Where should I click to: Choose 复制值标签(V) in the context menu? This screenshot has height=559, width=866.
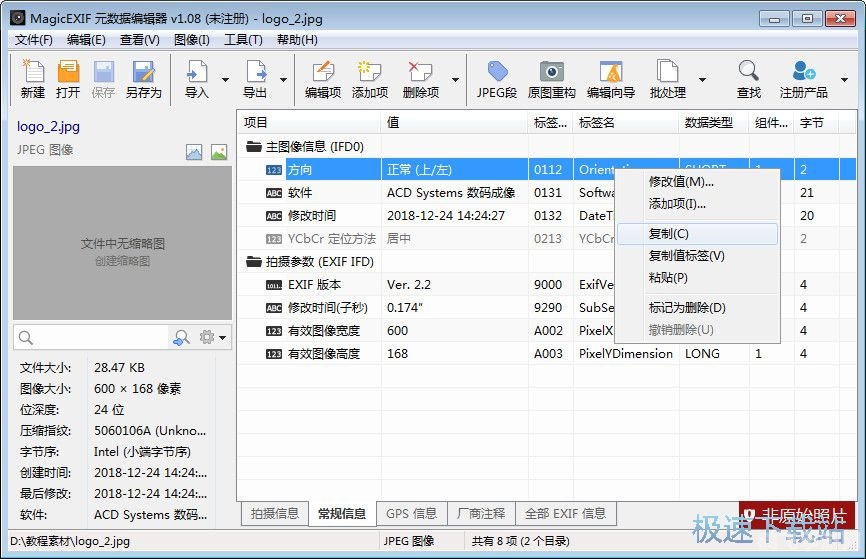tap(697, 256)
